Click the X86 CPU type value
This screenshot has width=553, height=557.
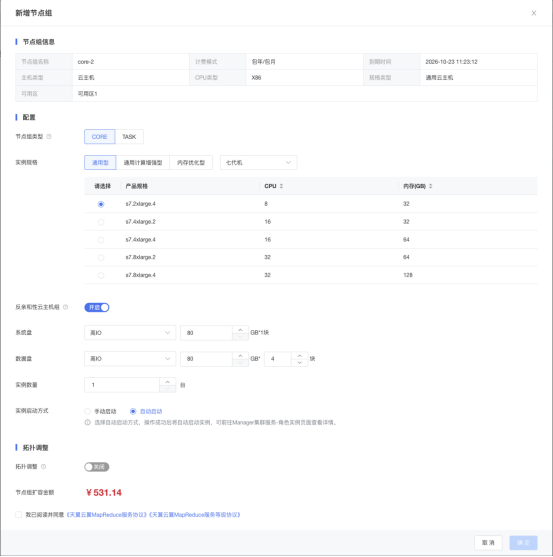point(256,77)
